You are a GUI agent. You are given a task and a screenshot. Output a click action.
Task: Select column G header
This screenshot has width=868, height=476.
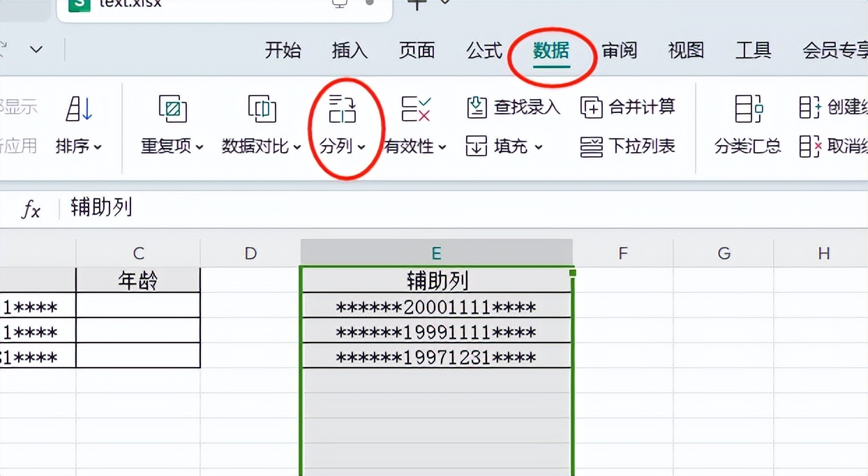724,253
